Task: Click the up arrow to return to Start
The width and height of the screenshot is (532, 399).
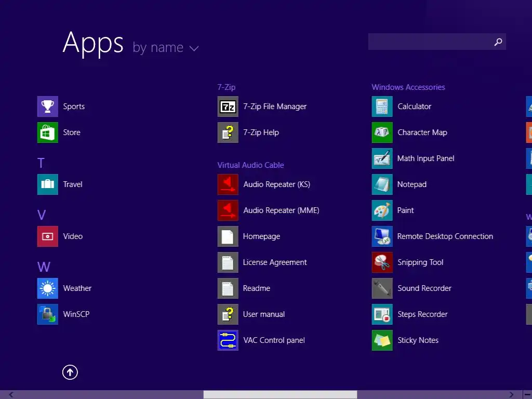Action: [70, 372]
